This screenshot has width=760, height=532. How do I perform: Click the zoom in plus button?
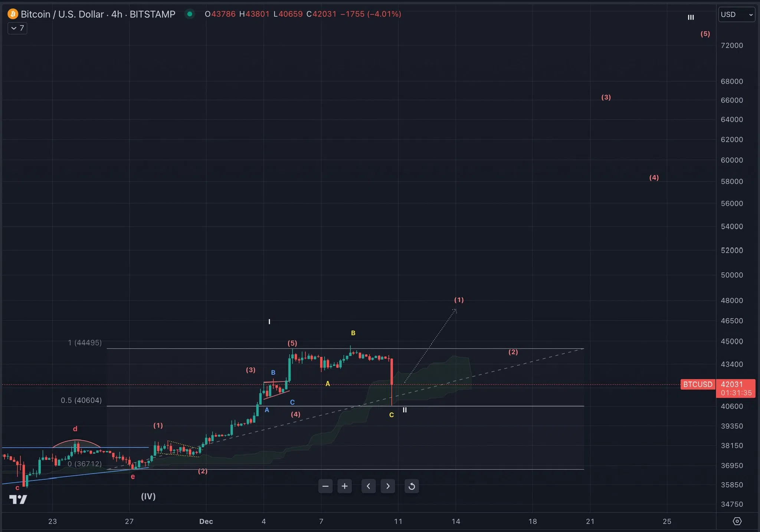344,486
